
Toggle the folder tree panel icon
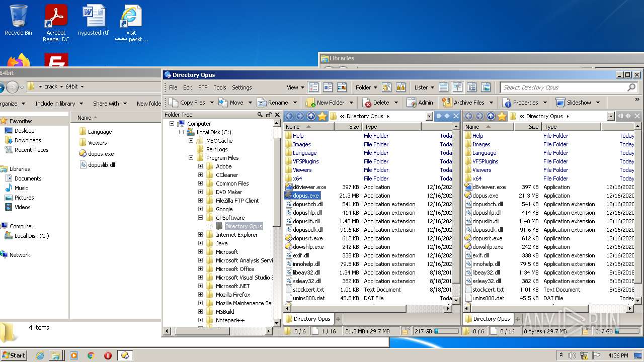tap(471, 87)
